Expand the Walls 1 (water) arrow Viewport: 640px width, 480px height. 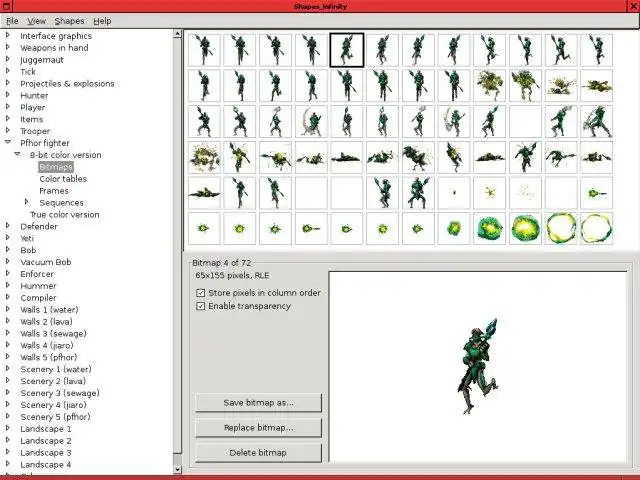pos(8,309)
